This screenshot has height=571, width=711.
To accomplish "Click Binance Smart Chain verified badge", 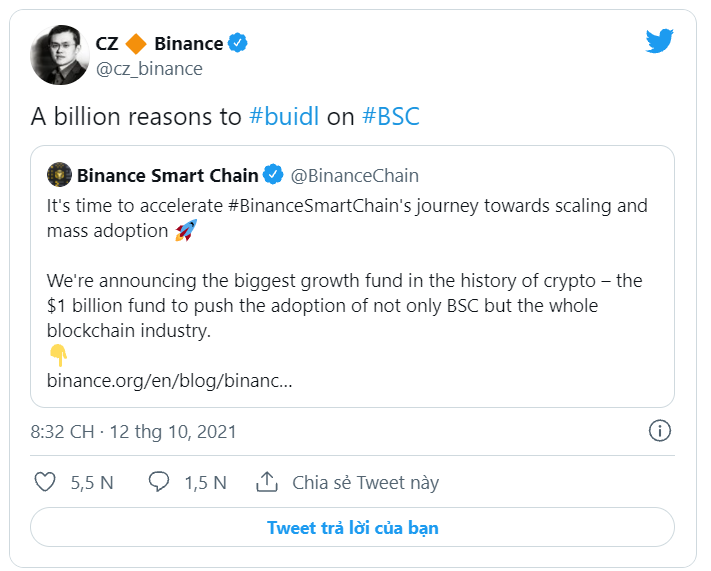I will (x=274, y=175).
